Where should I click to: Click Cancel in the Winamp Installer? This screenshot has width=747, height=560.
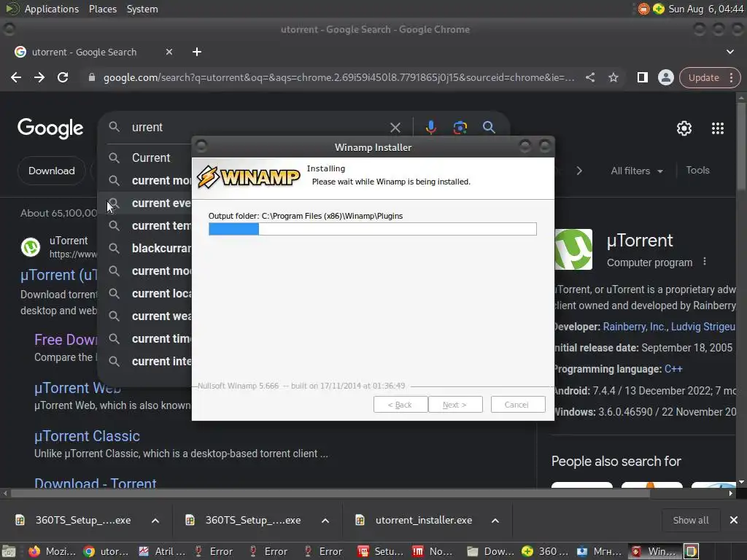[x=518, y=404]
